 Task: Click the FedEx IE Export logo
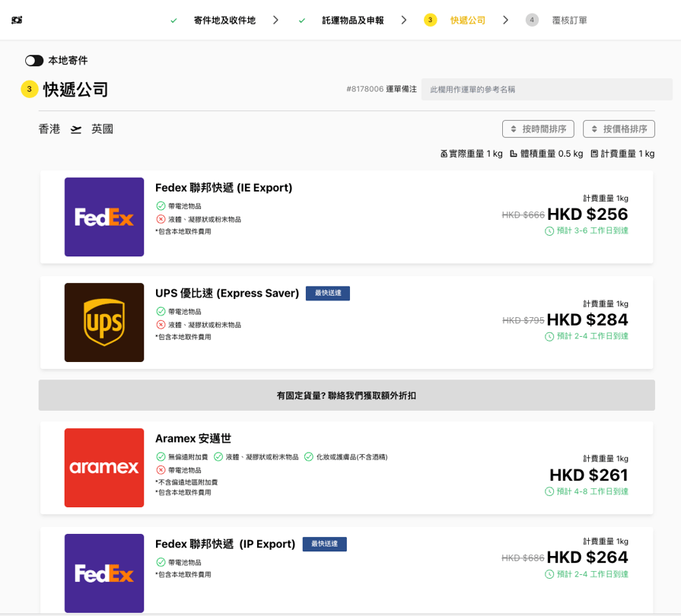pyautogui.click(x=104, y=217)
